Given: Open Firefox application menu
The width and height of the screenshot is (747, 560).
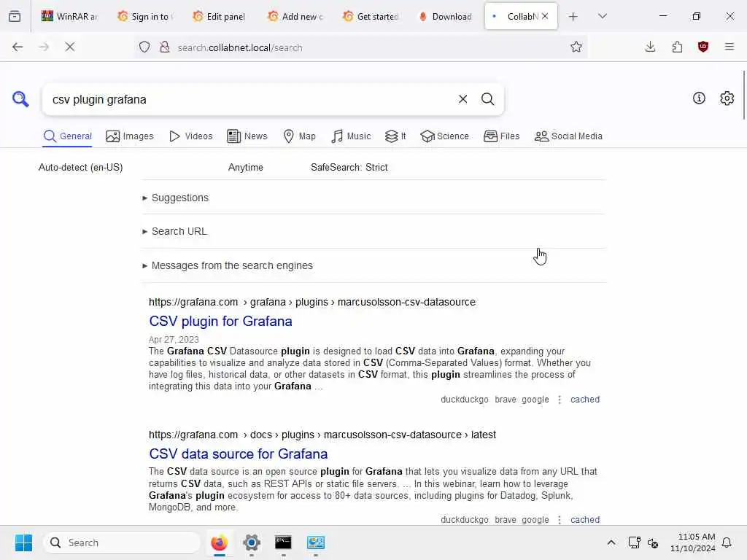Looking at the screenshot, I should 729,47.
